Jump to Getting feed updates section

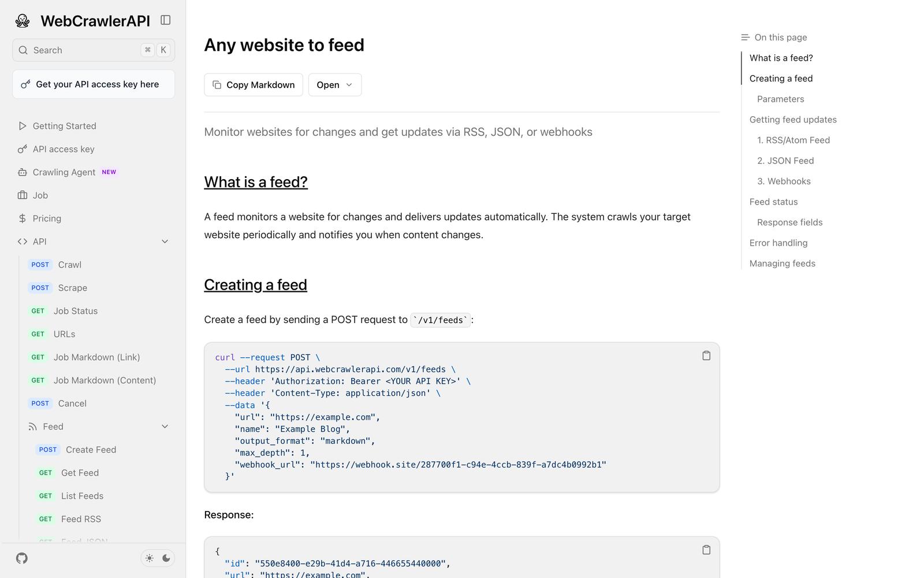793,120
